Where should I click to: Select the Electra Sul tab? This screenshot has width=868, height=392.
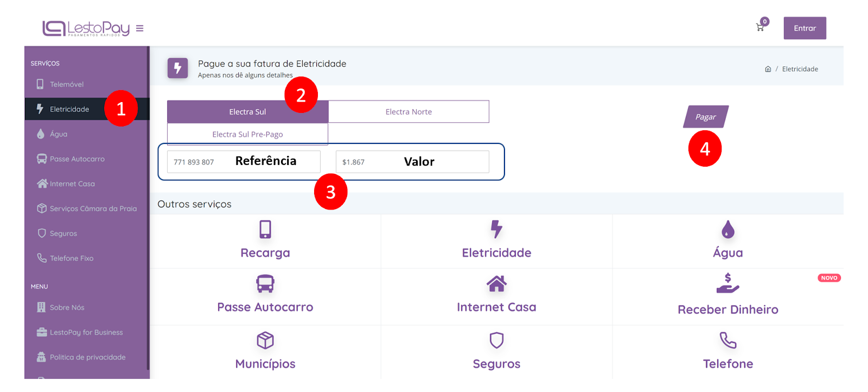247,112
